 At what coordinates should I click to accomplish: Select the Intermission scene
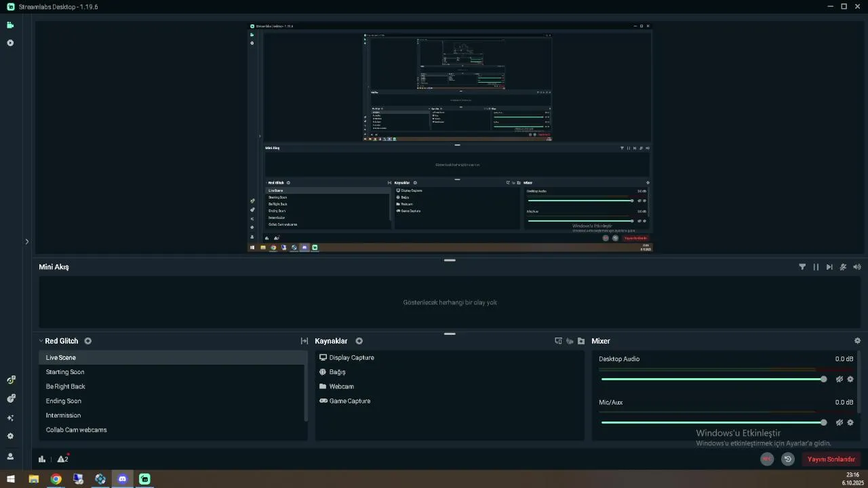172,415
